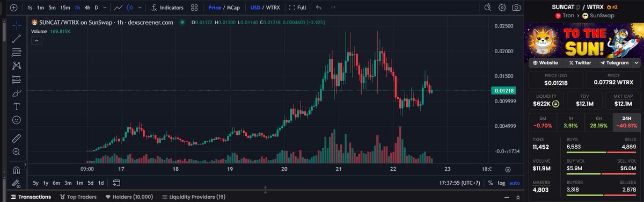Toggle Full screen chart mode
The image size is (644, 202).
pos(298,8)
